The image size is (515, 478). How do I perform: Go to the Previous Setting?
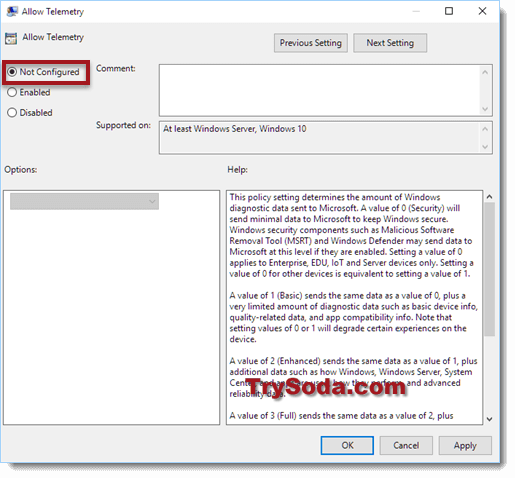tap(311, 43)
